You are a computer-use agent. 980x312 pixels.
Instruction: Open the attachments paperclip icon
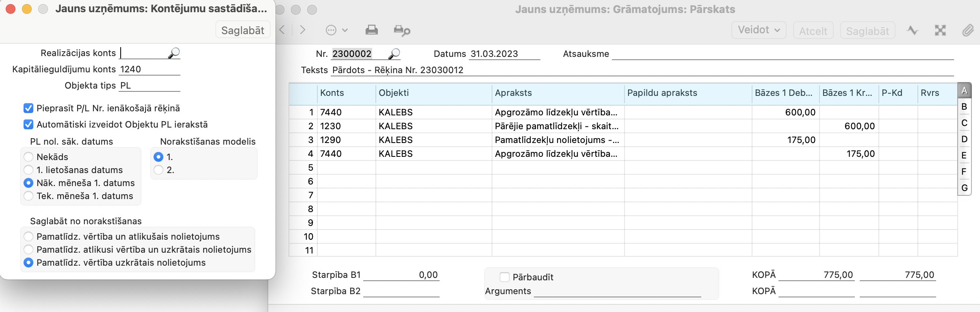coord(968,30)
